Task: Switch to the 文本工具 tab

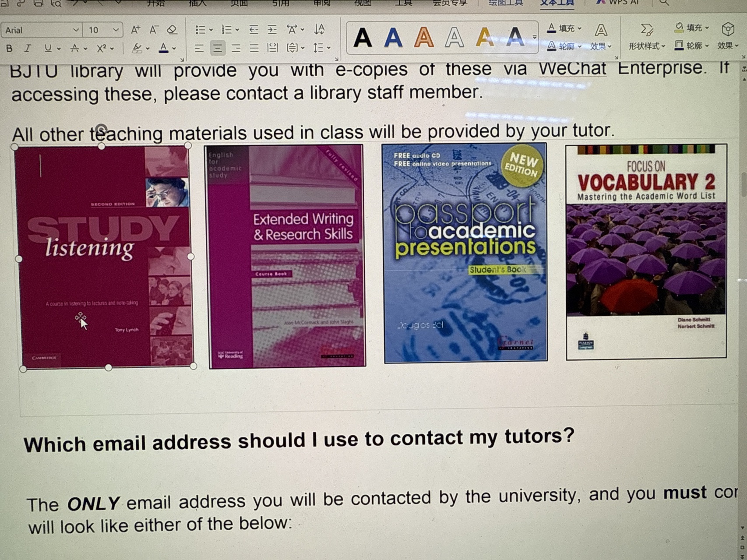Action: pyautogui.click(x=557, y=3)
